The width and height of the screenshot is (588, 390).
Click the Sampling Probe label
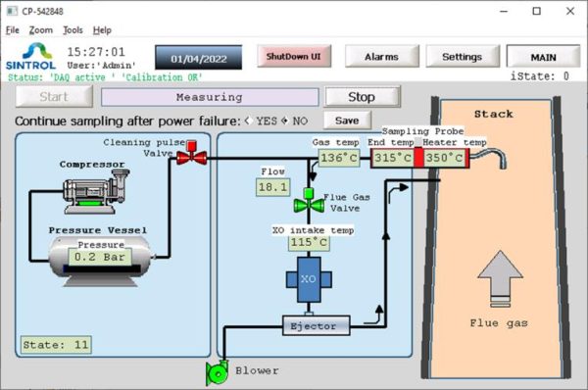point(422,131)
